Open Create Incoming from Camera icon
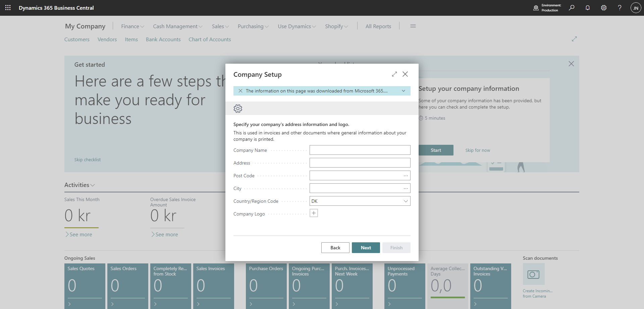The width and height of the screenshot is (644, 309). click(x=533, y=274)
